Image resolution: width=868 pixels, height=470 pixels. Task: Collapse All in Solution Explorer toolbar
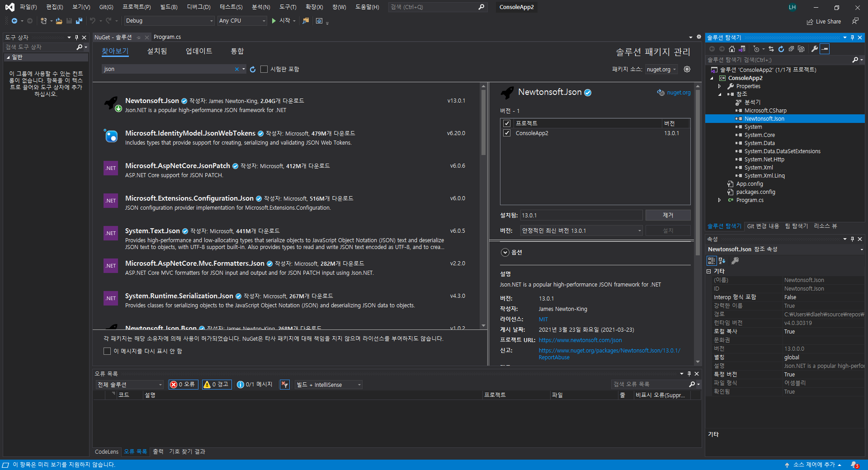click(791, 49)
